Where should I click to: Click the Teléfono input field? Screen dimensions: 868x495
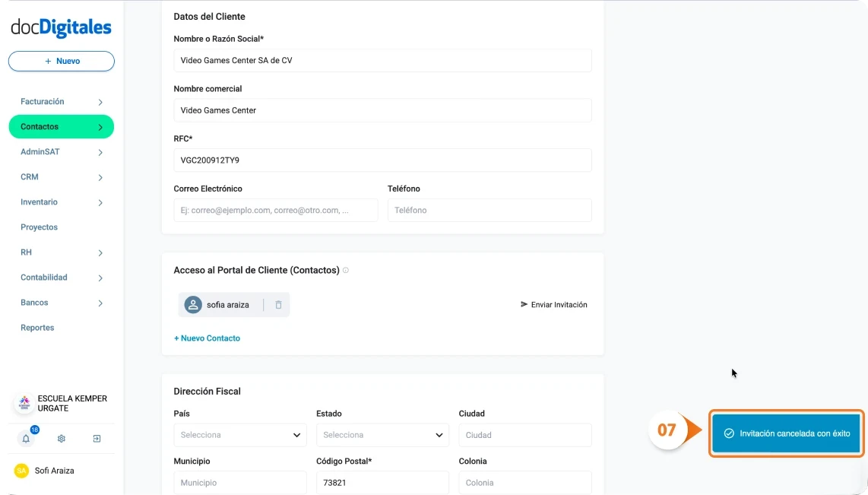pos(489,210)
